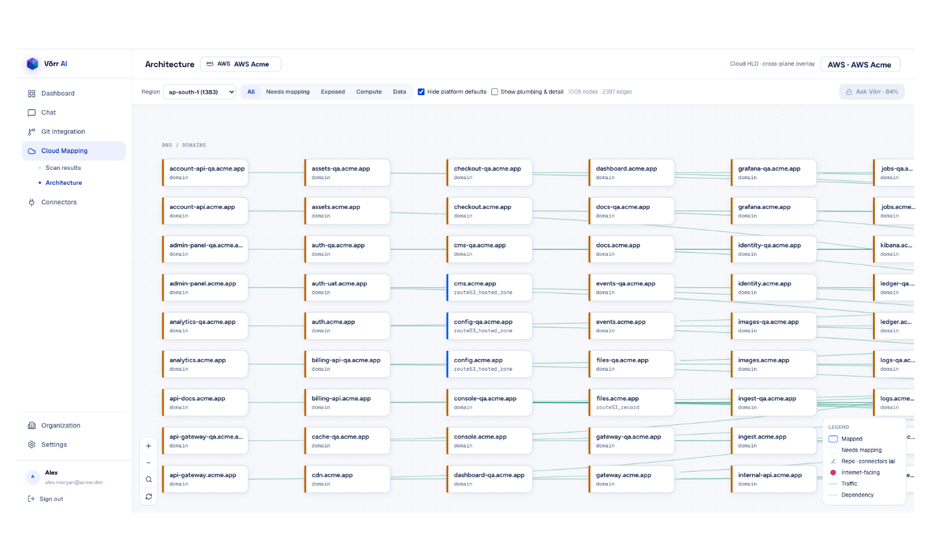Open Settings gear icon
This screenshot has height=560, width=934.
pos(32,445)
